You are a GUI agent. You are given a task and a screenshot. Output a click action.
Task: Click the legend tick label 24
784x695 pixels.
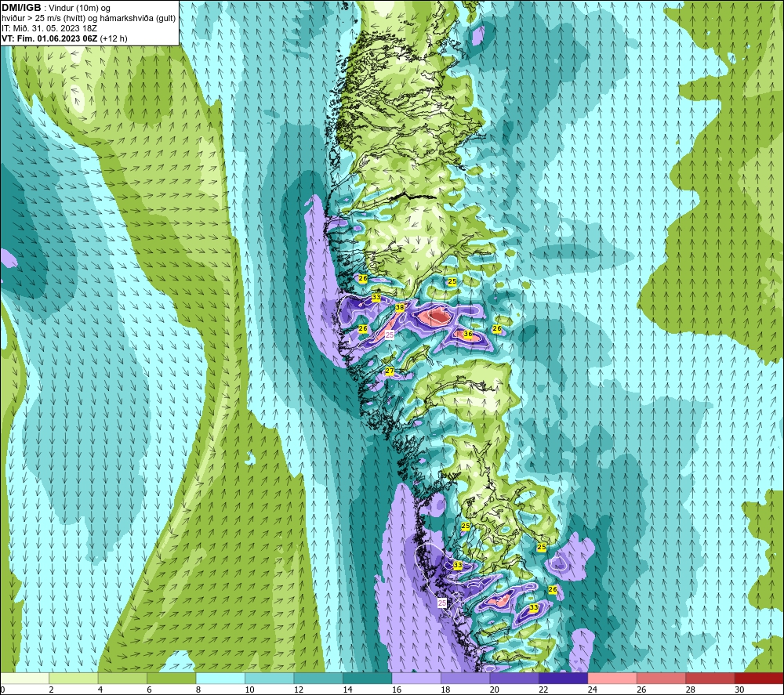(x=593, y=690)
